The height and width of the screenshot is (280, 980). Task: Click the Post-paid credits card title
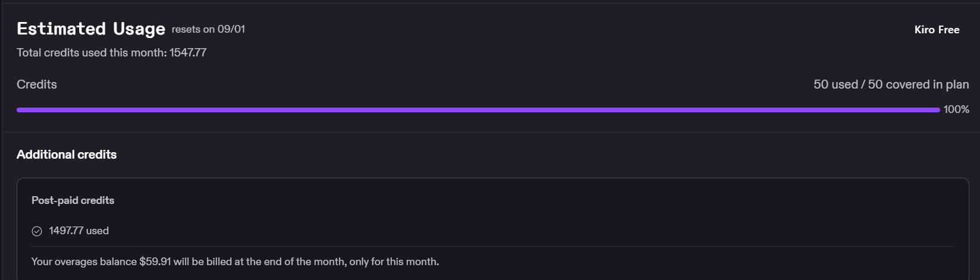[73, 200]
